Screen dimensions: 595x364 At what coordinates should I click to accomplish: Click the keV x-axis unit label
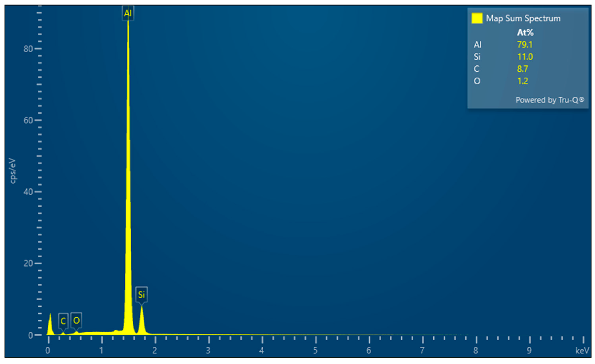582,351
